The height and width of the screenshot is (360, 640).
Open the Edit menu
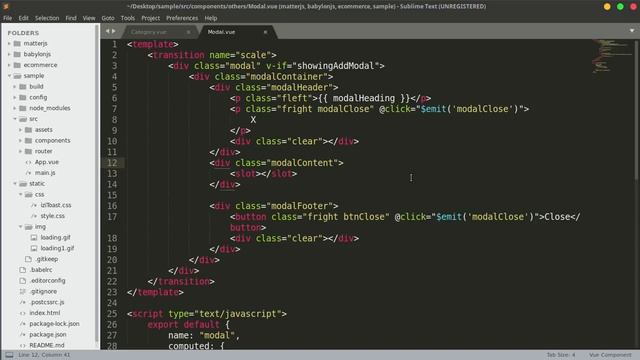(x=24, y=18)
